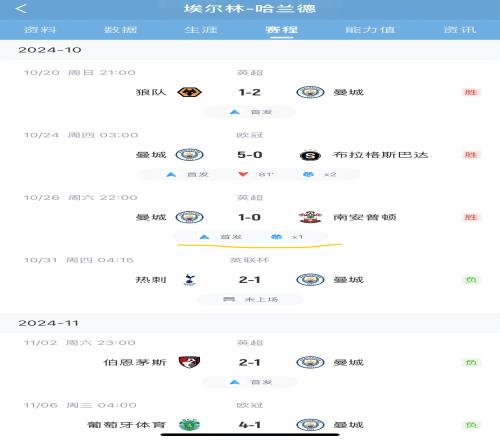This screenshot has width=500, height=440.
Task: Select the 2024-11 month header
Action: point(48,323)
